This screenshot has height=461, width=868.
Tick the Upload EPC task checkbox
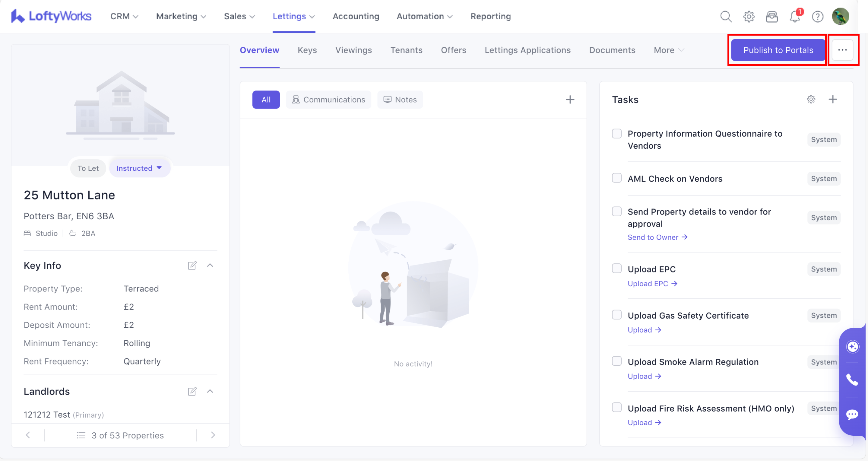[617, 269]
